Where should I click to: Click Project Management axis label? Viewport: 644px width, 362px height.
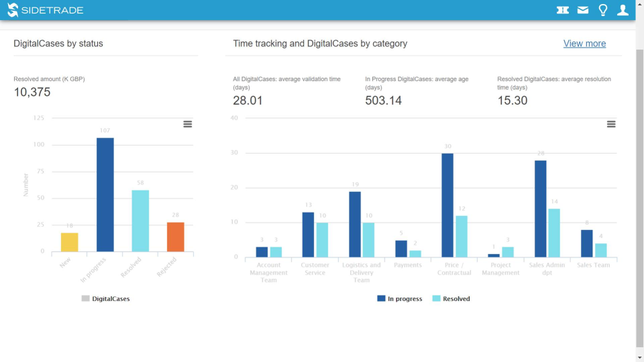(x=500, y=269)
